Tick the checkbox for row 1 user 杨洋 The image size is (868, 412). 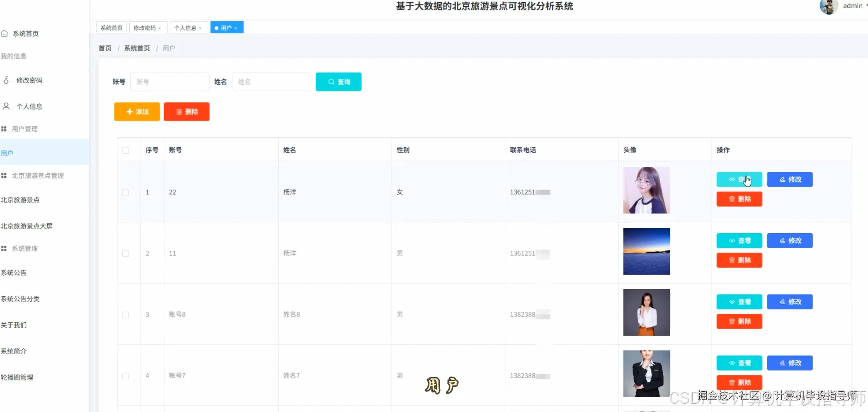pos(126,192)
